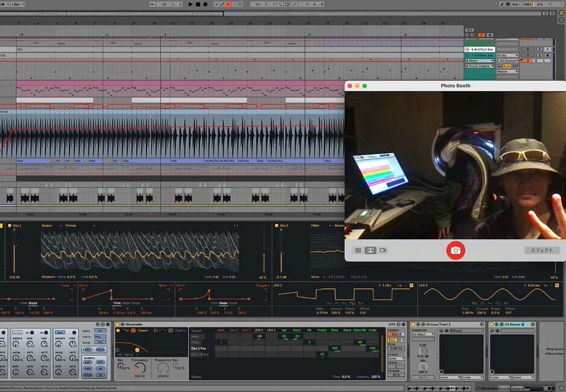The width and height of the screenshot is (566, 392).
Task: Click the Osc 2 level slider
Action: click(281, 253)
